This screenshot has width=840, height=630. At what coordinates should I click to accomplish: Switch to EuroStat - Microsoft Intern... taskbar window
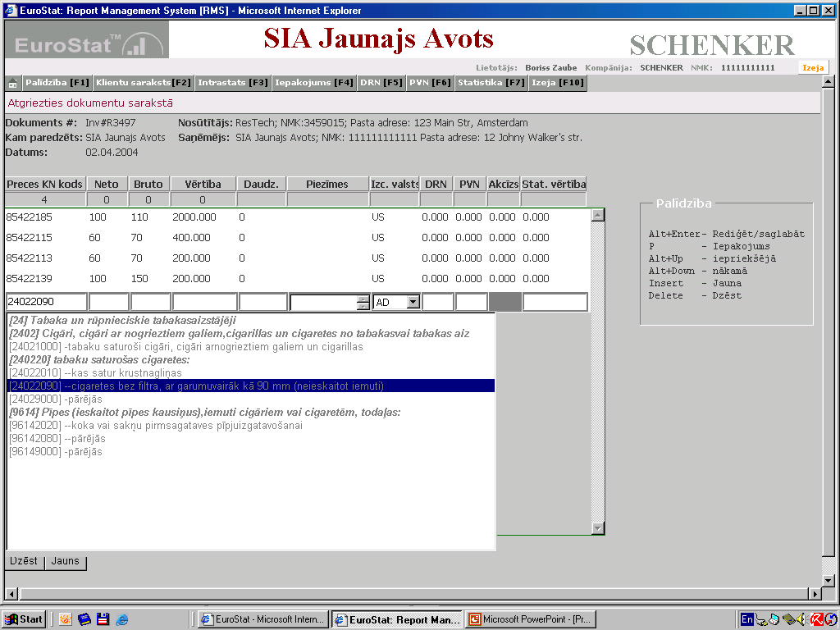coord(262,619)
